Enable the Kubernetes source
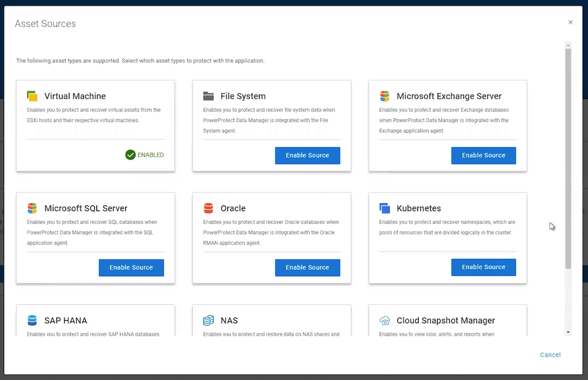 pos(483,267)
